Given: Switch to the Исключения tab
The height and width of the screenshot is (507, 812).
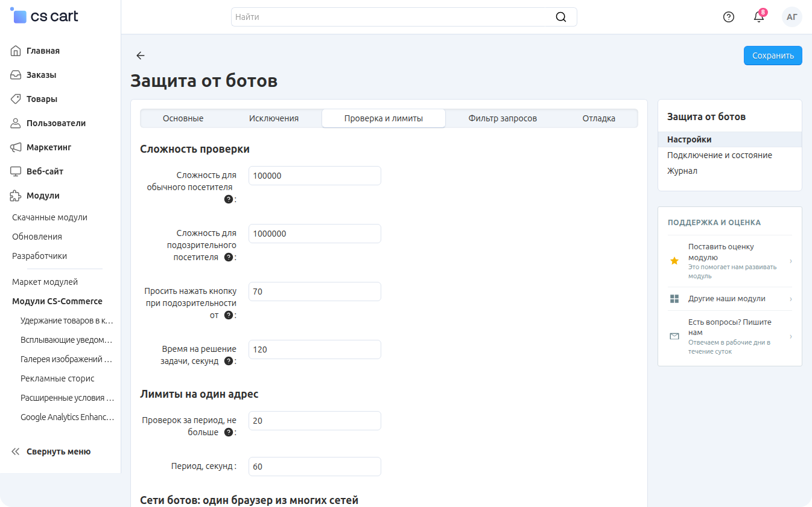Looking at the screenshot, I should click(274, 118).
